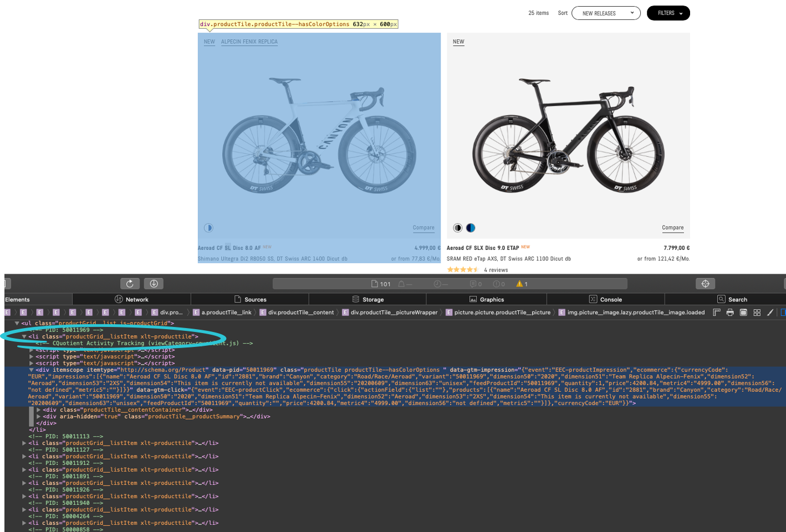The width and height of the screenshot is (786, 532).
Task: Expand the li node below PID 50011113 comment
Action: pyautogui.click(x=24, y=443)
